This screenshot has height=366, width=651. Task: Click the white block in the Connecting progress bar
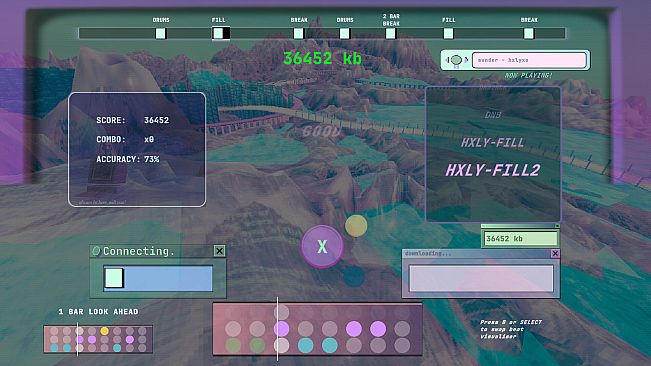tap(114, 278)
